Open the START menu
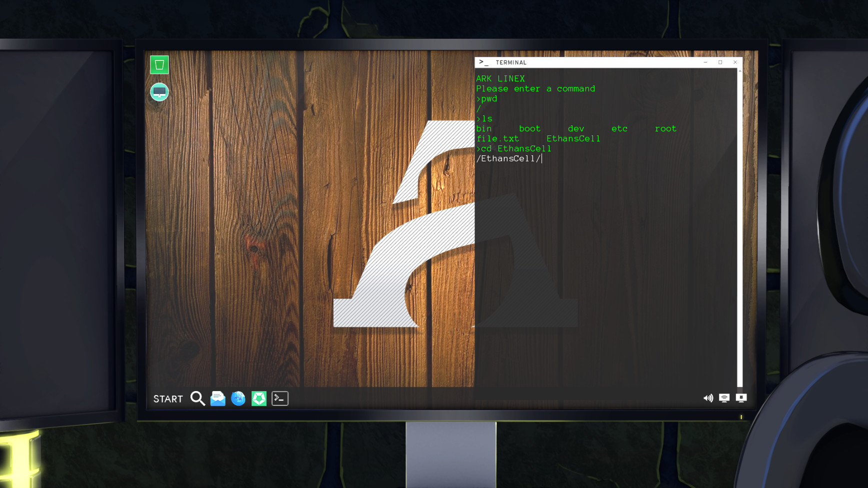 [x=167, y=399]
